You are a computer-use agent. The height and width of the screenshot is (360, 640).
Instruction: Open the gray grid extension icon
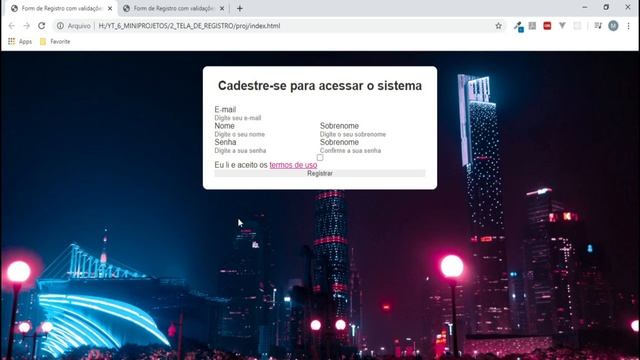click(x=532, y=26)
